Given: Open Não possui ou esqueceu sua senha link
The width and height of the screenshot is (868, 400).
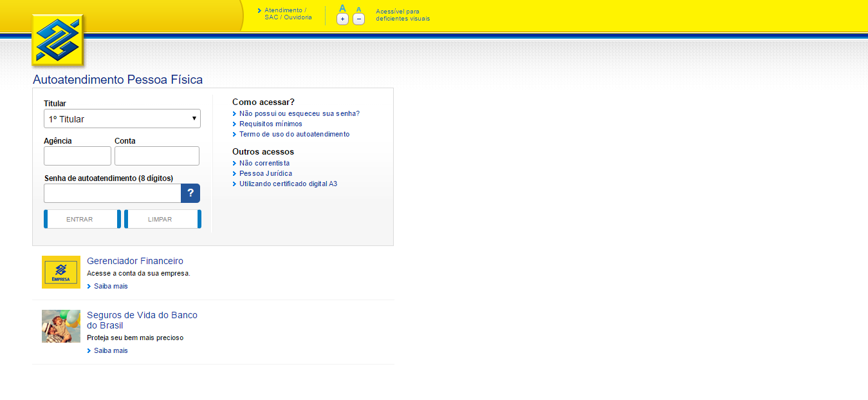Looking at the screenshot, I should coord(299,113).
